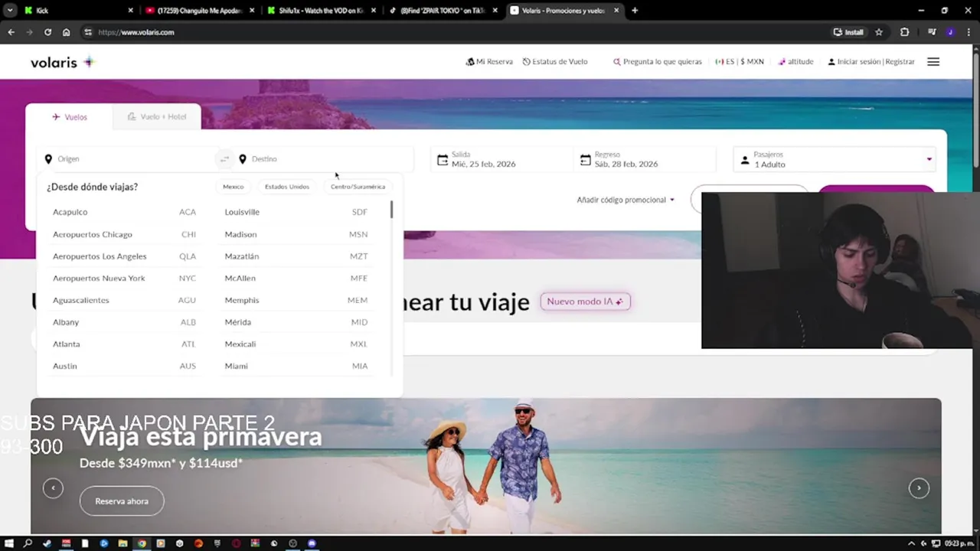Filter airports by Centro/Suramérica
This screenshot has width=980, height=551.
[358, 187]
